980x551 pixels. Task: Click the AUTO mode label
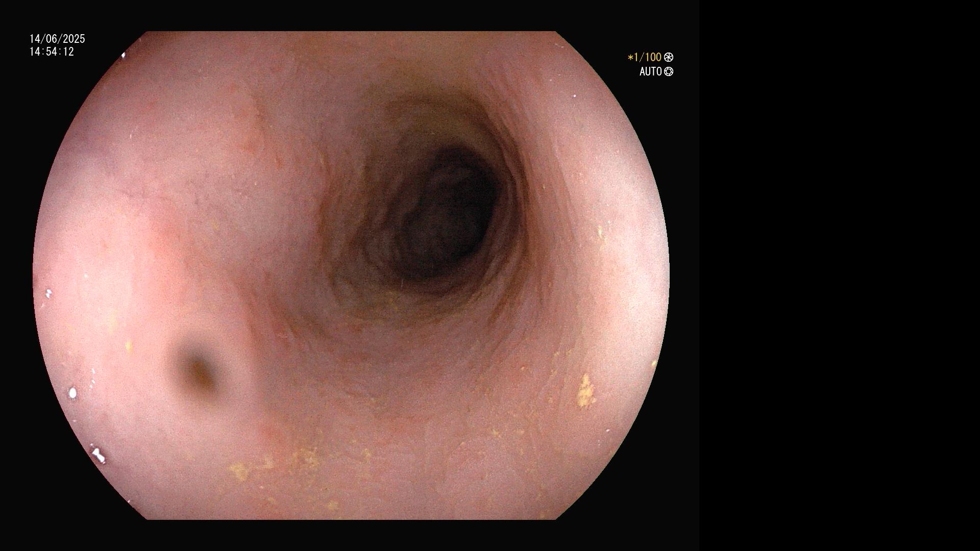click(651, 71)
